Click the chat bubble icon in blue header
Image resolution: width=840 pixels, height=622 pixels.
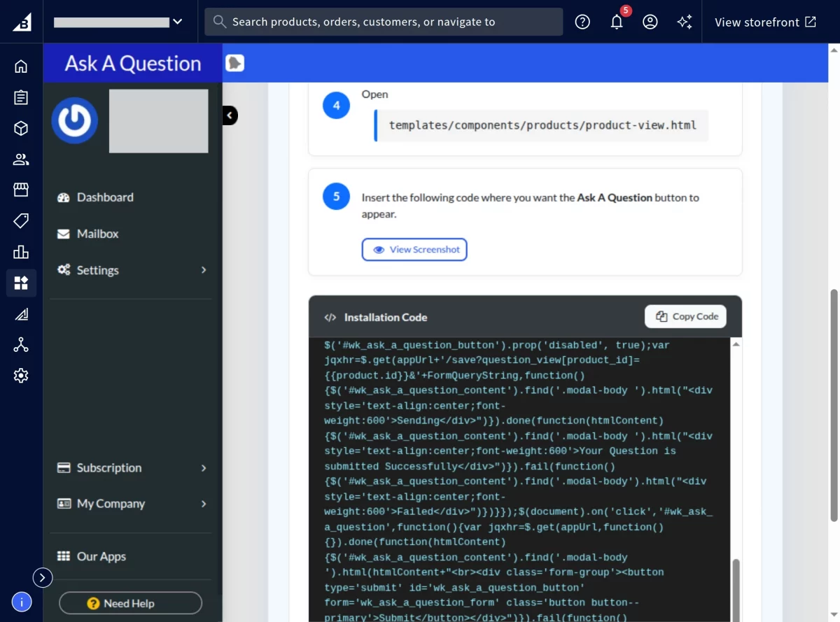pyautogui.click(x=235, y=63)
